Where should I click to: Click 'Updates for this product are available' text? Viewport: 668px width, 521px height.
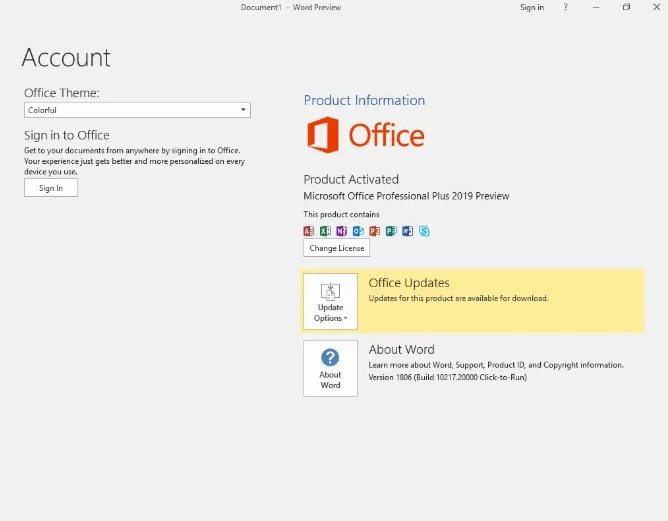(458, 298)
